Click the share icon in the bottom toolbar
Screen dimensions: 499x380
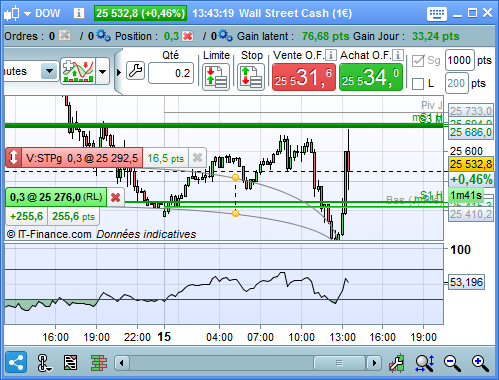coord(16,362)
